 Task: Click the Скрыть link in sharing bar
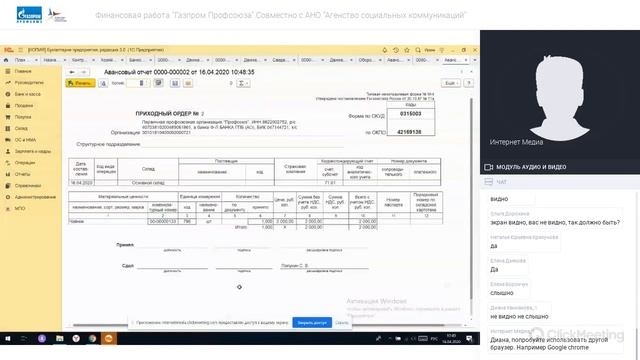click(x=342, y=323)
